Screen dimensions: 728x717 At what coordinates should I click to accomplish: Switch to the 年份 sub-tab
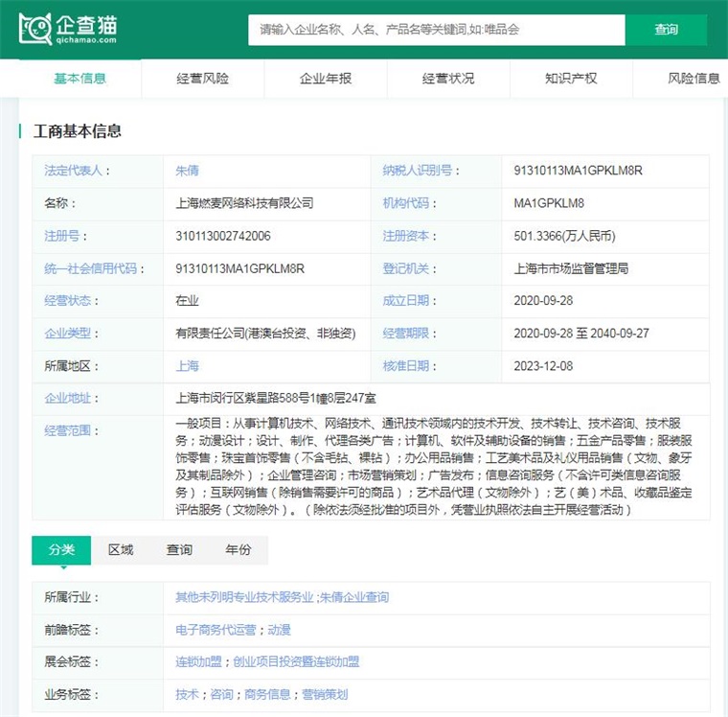(239, 550)
